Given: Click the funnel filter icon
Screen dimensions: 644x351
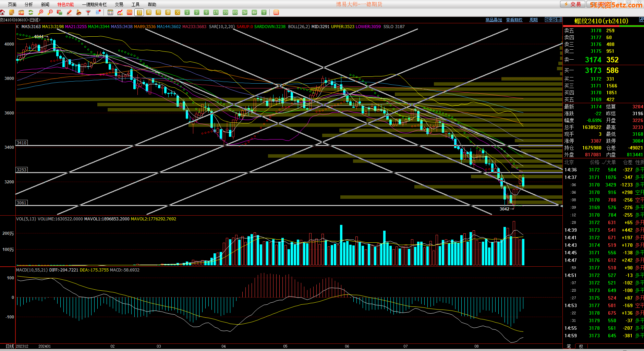Looking at the screenshot, I should tap(88, 12).
